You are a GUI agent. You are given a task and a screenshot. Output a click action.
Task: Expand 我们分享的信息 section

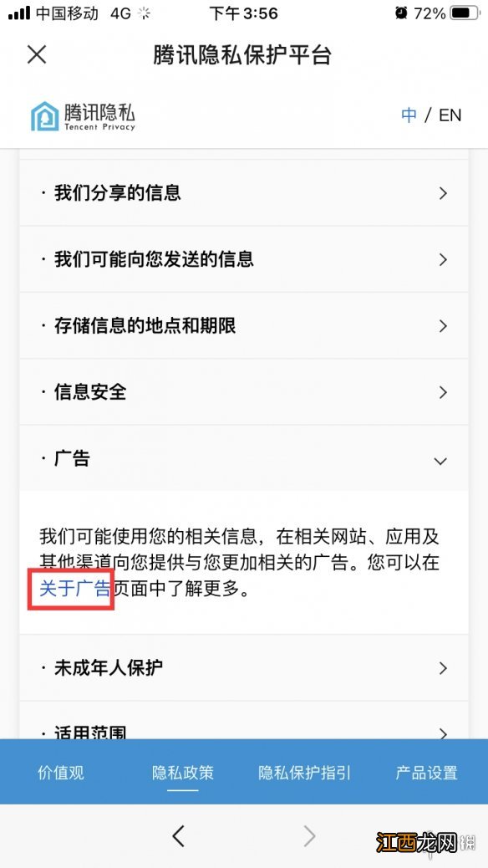pyautogui.click(x=244, y=193)
